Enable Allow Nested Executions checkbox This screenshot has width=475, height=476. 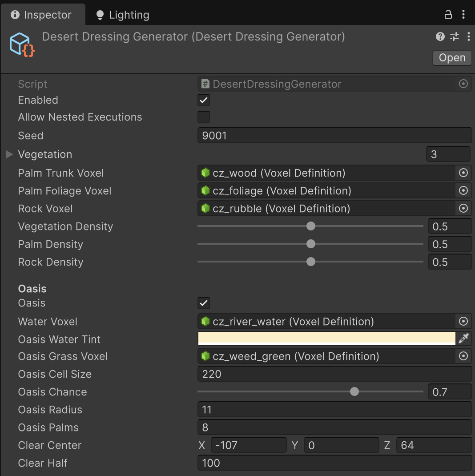(204, 117)
